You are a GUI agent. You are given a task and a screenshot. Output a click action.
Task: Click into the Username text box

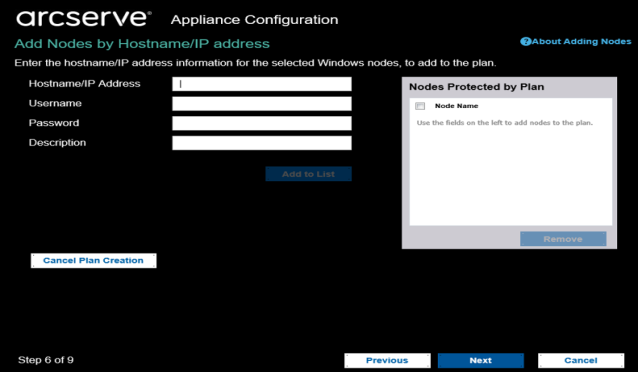tap(262, 103)
